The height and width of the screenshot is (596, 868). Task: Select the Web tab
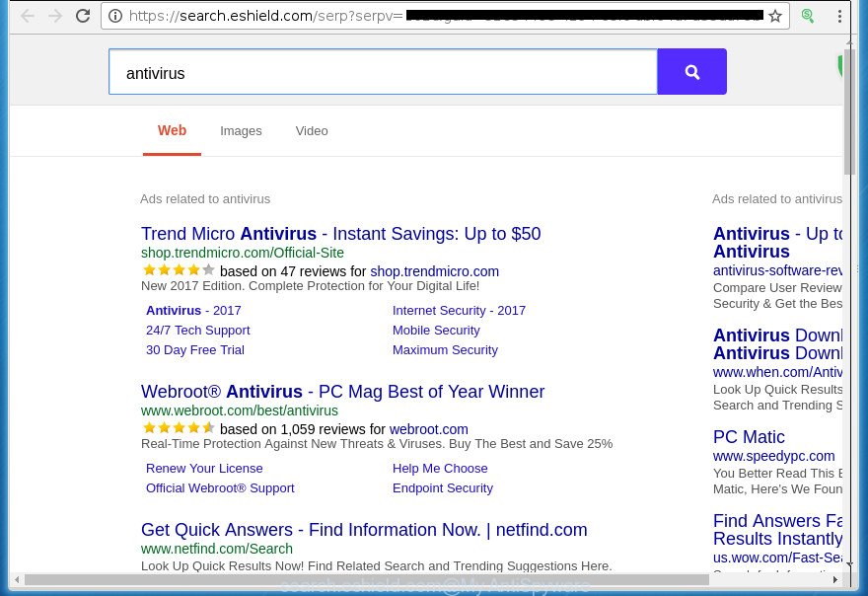[173, 130]
